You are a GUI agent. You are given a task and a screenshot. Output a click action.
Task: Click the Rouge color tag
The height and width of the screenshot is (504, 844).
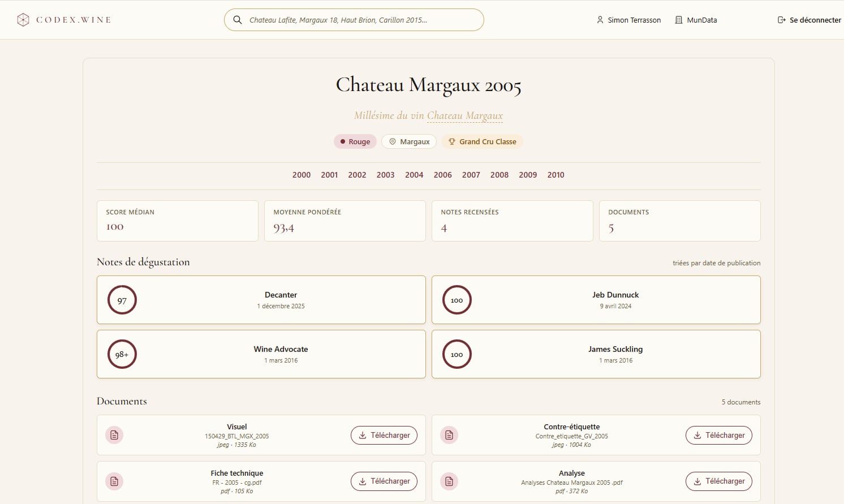coord(355,141)
